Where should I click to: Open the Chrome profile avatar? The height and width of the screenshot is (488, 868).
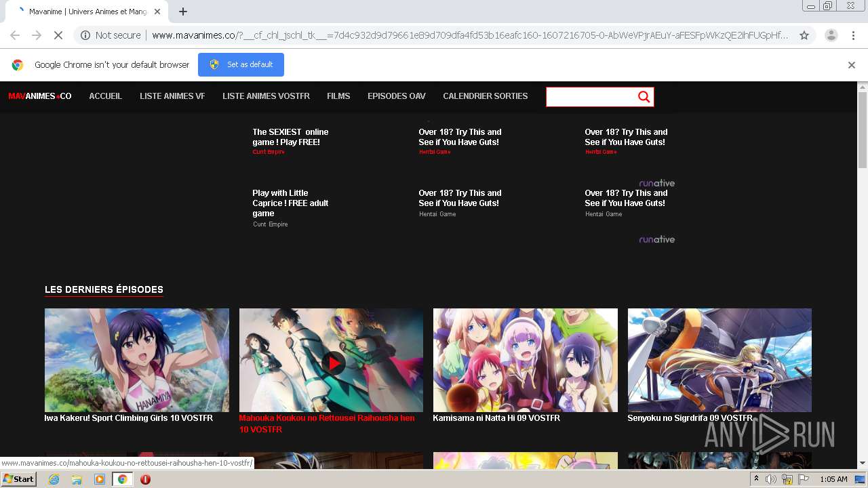(831, 35)
